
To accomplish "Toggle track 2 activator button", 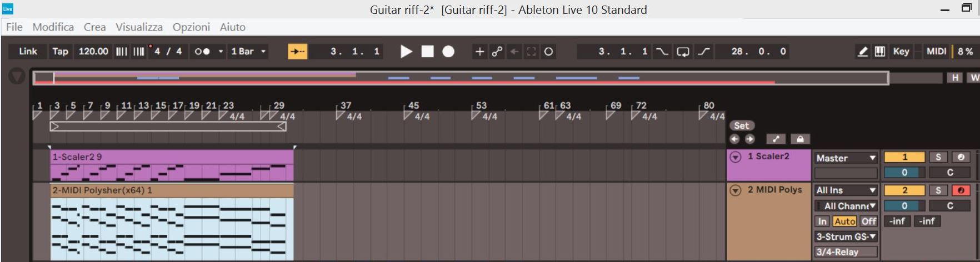I will 904,190.
